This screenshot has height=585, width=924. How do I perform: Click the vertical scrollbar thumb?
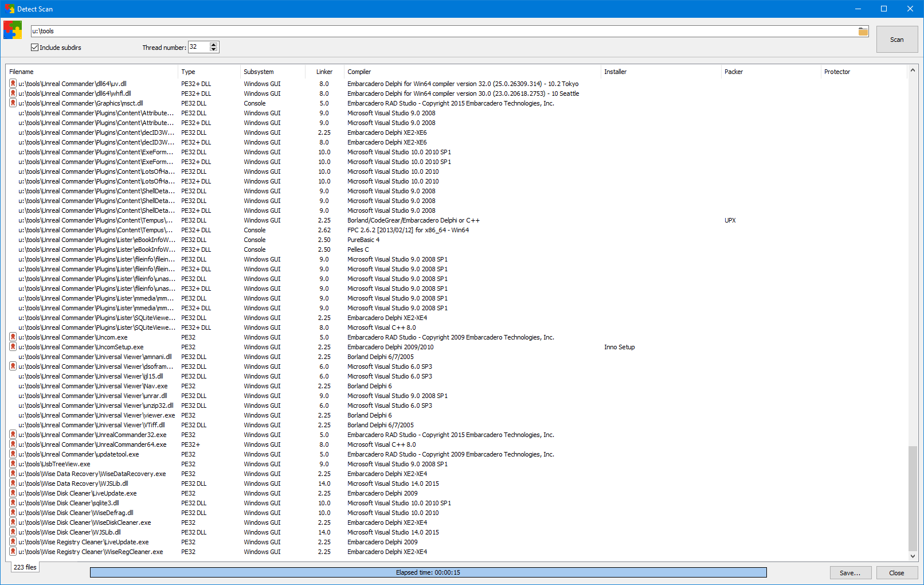tap(913, 498)
